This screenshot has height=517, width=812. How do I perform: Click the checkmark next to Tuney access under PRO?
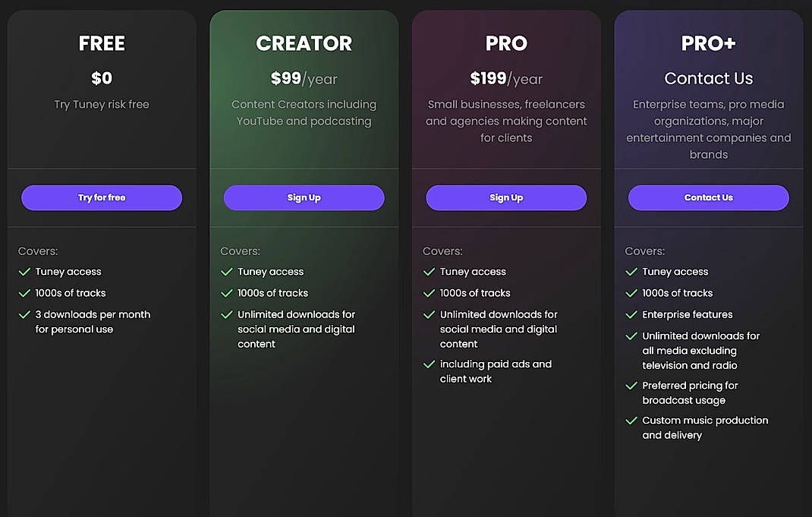(429, 271)
